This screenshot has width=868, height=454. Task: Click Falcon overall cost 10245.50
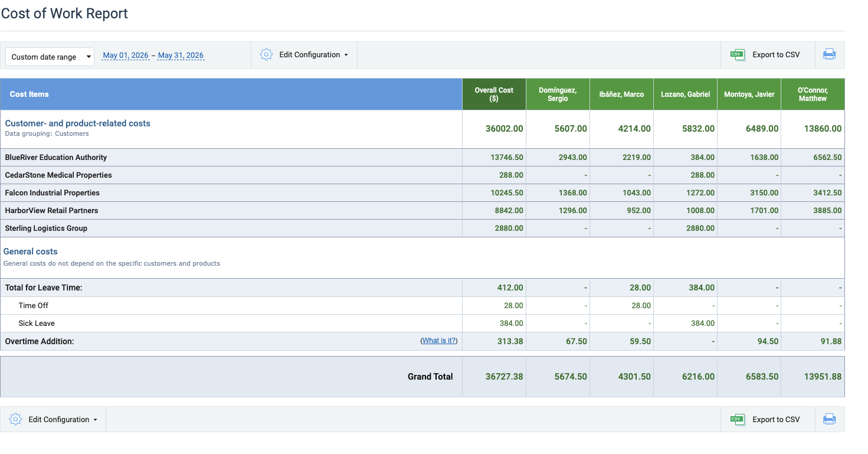(506, 193)
